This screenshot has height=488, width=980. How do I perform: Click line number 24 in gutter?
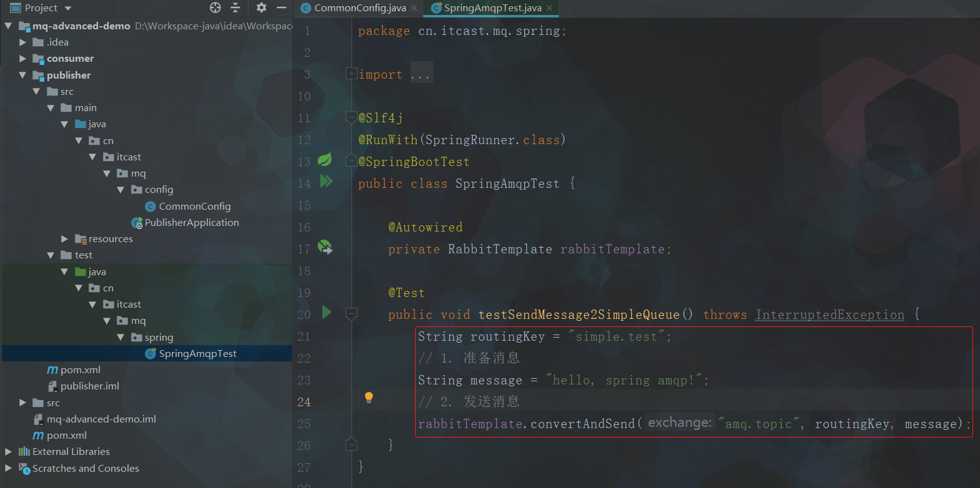[x=304, y=402]
